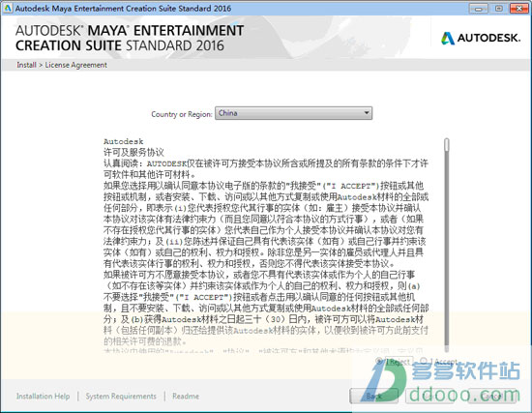Open the Installation Help link
The width and height of the screenshot is (532, 413).
point(44,396)
